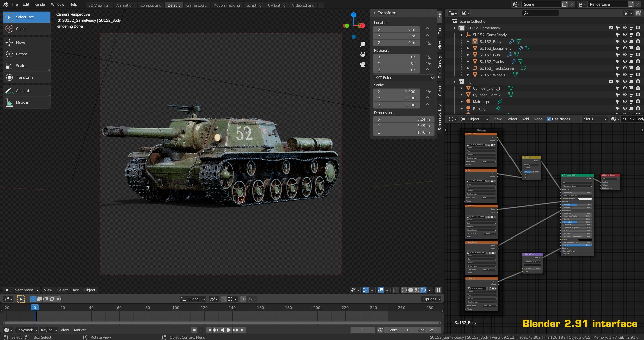
Task: Hide Main_light in the viewport
Action: coord(625,102)
